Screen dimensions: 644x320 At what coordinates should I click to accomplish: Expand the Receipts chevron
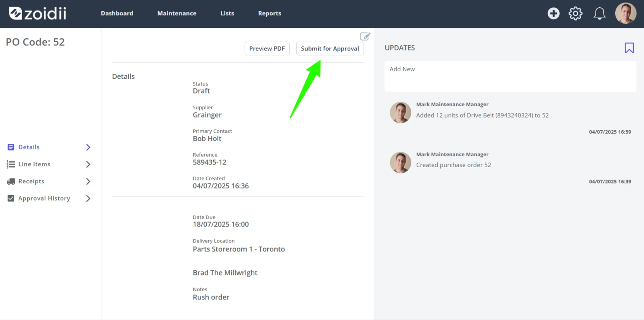click(x=88, y=182)
